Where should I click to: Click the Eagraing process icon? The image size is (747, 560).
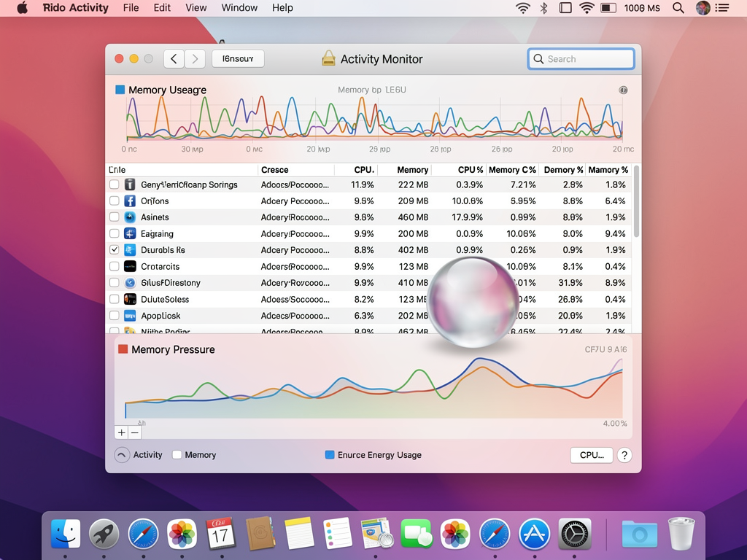tap(130, 233)
